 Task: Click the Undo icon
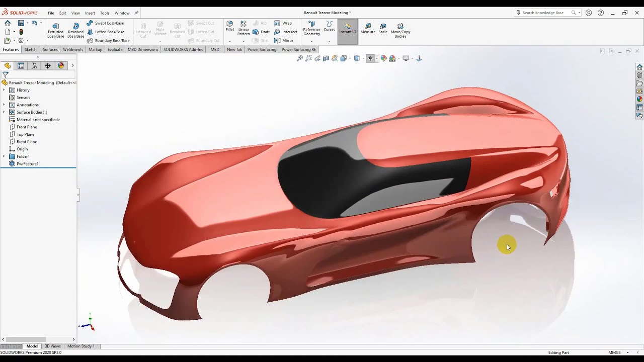pos(34,23)
